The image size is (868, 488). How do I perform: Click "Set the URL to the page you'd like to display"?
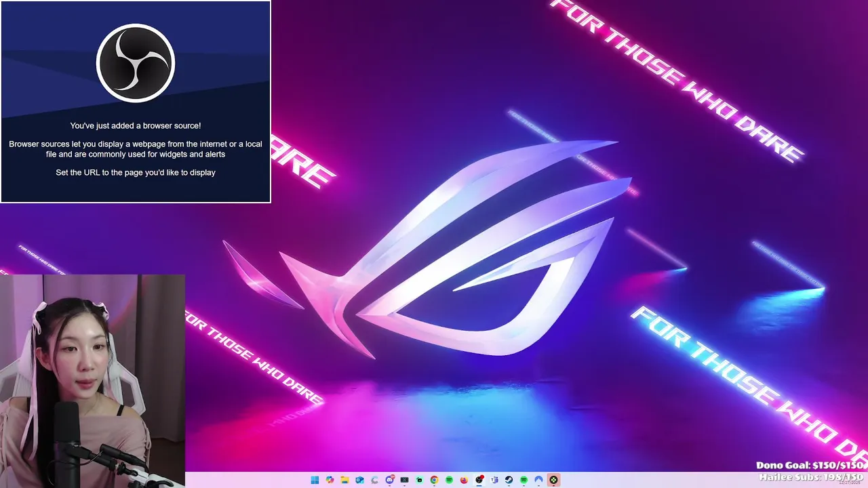[136, 173]
